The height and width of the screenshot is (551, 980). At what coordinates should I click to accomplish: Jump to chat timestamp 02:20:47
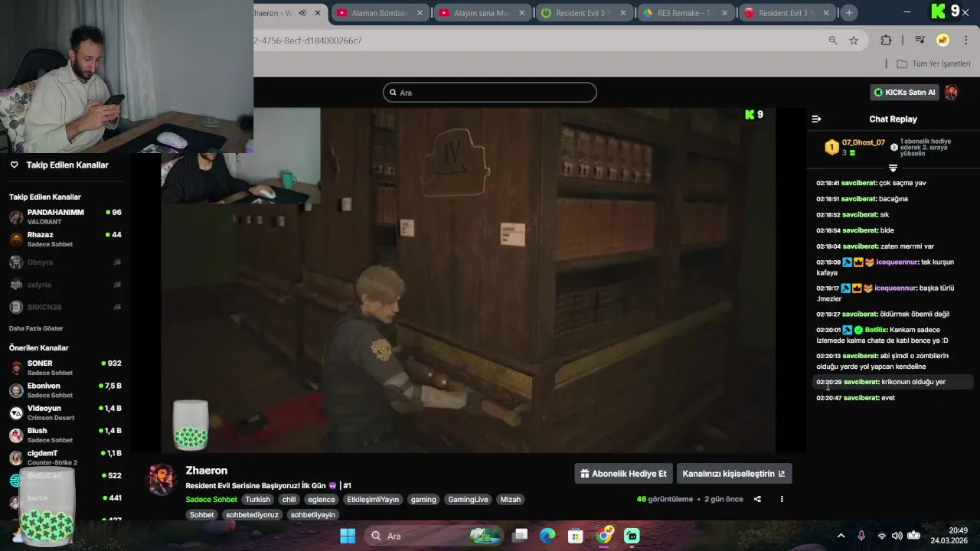click(828, 398)
